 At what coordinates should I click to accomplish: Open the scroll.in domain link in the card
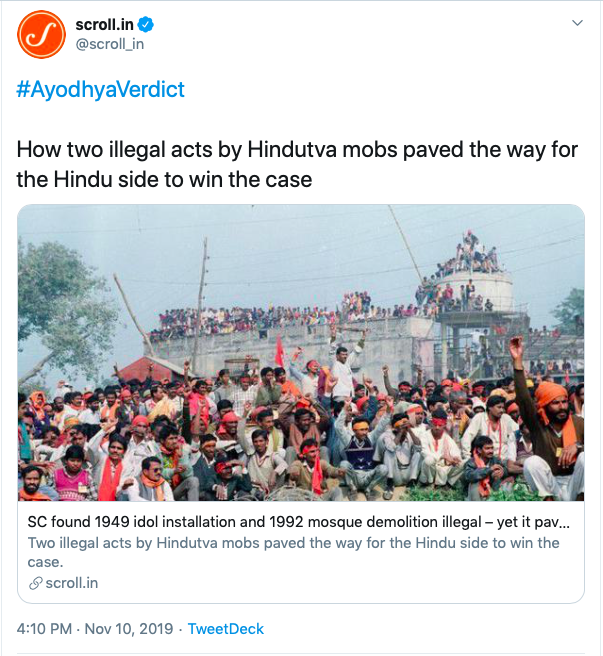[72, 583]
